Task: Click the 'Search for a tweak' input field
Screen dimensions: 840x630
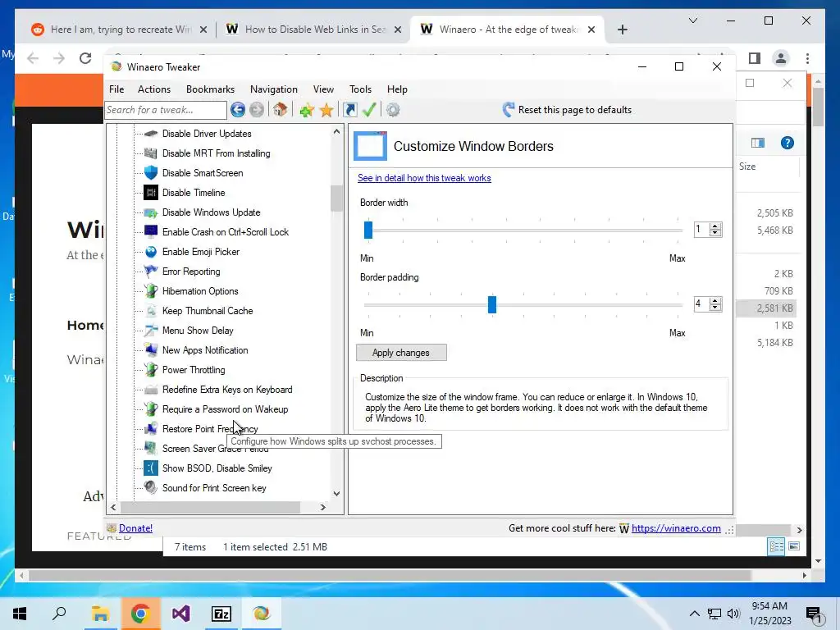Action: [166, 110]
